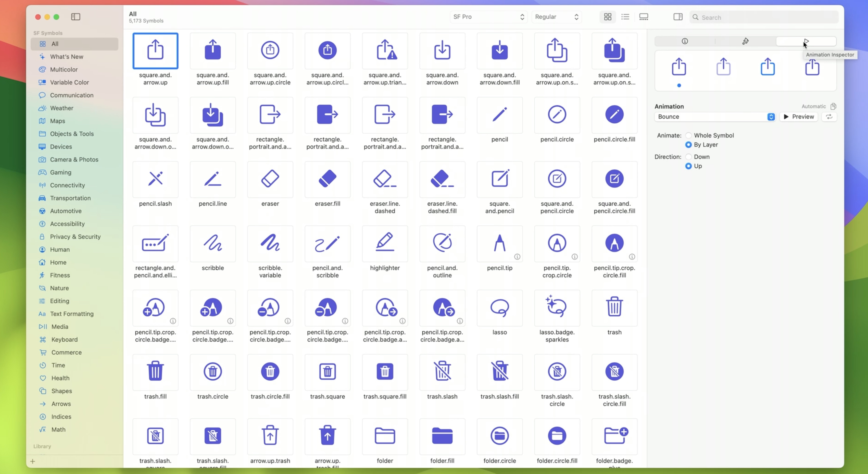The height and width of the screenshot is (474, 868).
Task: Click info badge on pencil.tip symbol
Action: tap(517, 257)
